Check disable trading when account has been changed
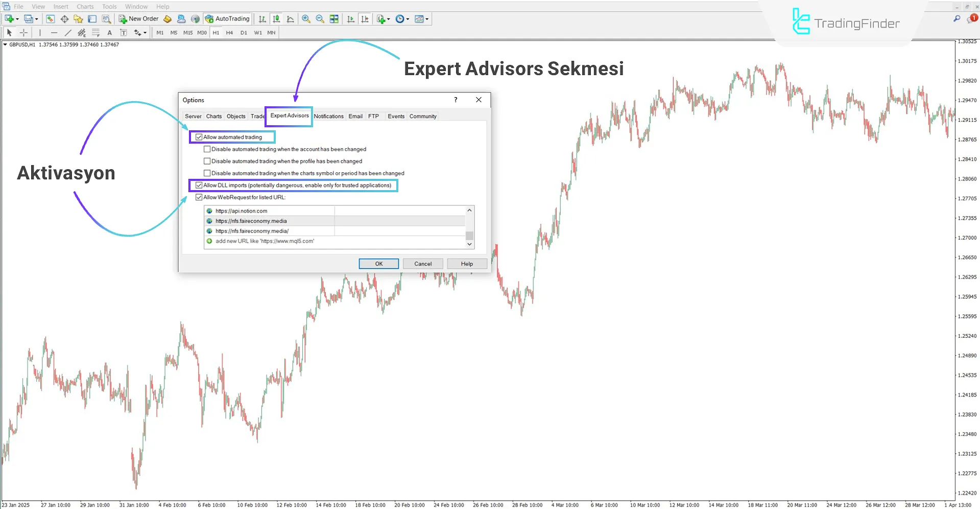Screen dimensions: 980x509 [x=207, y=149]
